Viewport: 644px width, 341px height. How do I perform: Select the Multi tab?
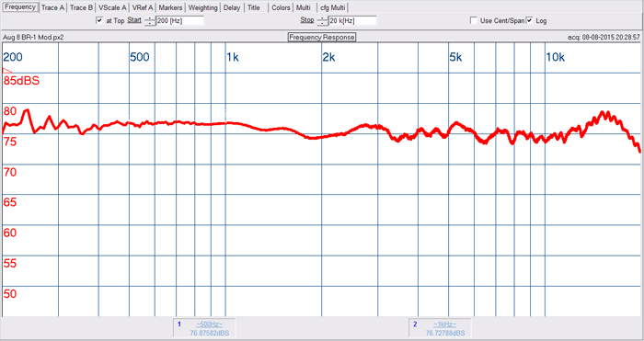click(303, 7)
